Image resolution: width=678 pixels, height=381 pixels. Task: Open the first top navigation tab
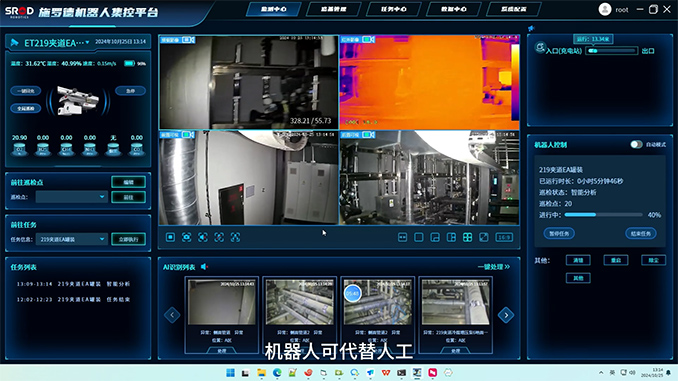pos(273,9)
